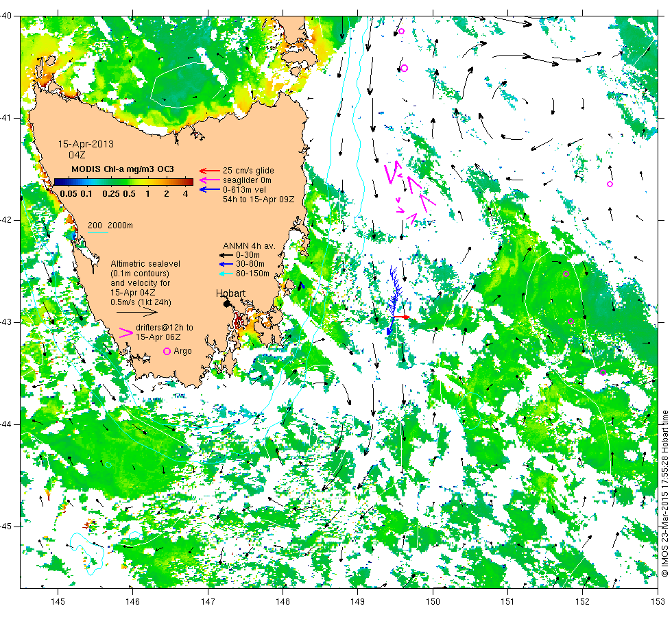
Task: Click the drifters@12h to text
Action: (164, 328)
